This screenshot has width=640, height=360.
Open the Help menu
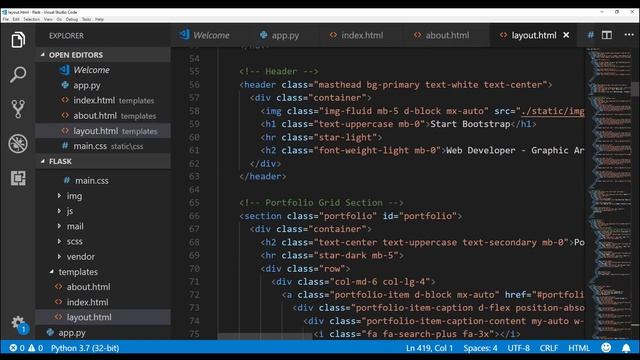pos(99,19)
